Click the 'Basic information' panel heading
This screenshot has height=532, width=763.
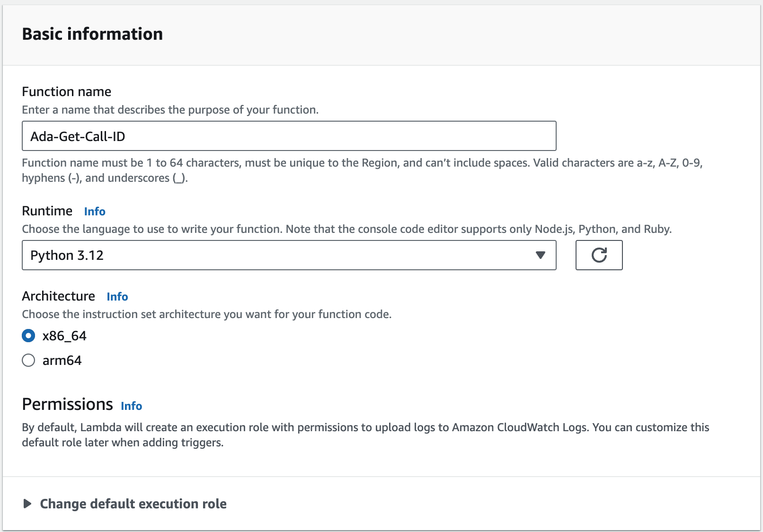coord(92,34)
